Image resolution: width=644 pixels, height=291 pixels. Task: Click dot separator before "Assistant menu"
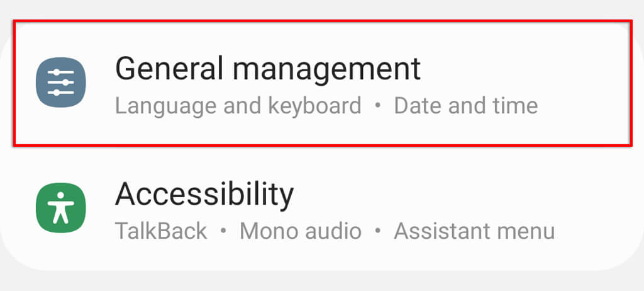(x=378, y=231)
